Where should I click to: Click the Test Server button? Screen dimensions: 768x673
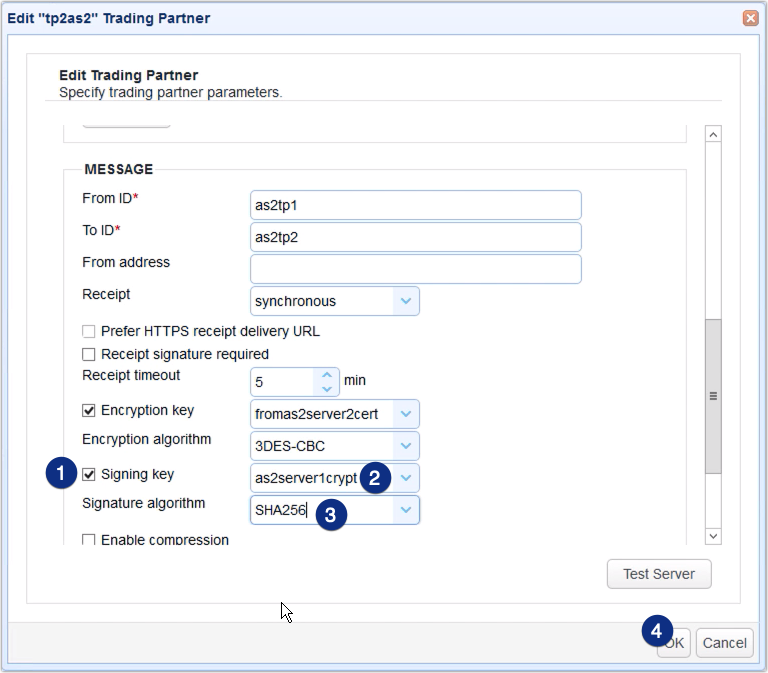659,574
